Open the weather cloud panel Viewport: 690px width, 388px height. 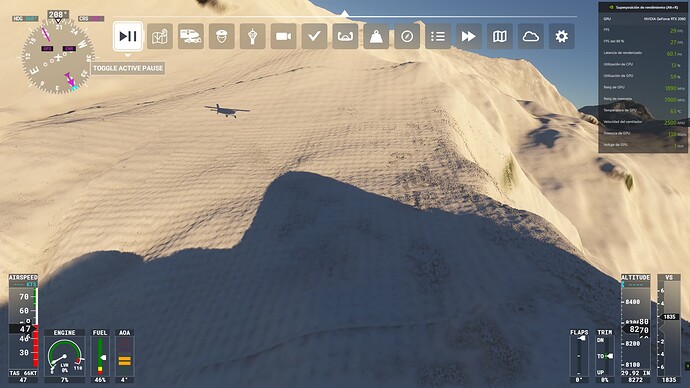pyautogui.click(x=531, y=36)
